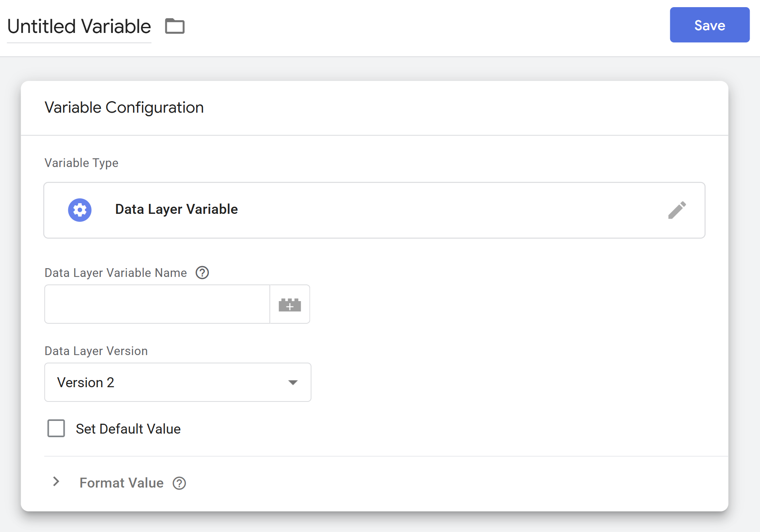Click the folder icon beside the variable title

pyautogui.click(x=175, y=27)
